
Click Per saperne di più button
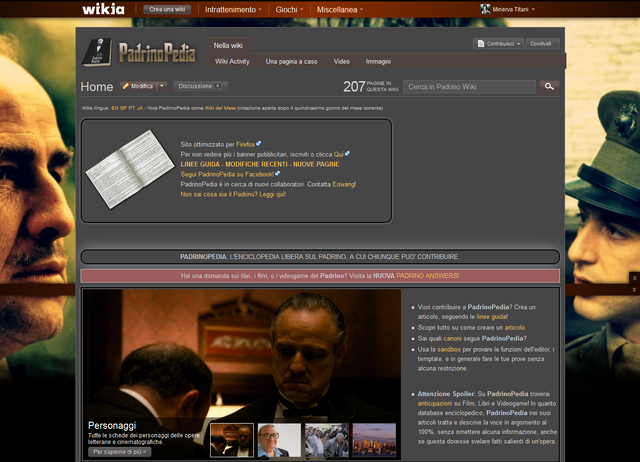[x=119, y=452]
